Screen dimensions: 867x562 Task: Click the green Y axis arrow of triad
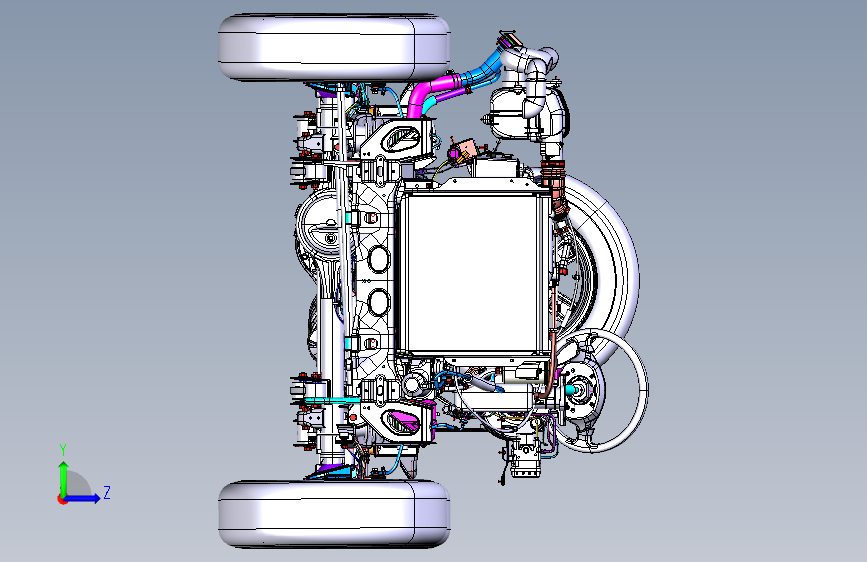click(64, 478)
